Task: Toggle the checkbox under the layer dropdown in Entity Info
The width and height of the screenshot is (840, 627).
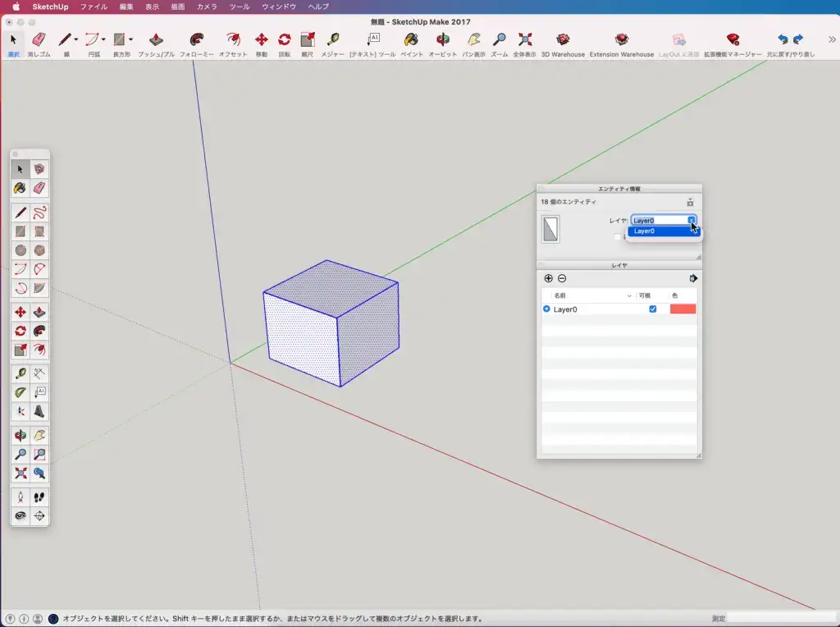Action: click(617, 237)
